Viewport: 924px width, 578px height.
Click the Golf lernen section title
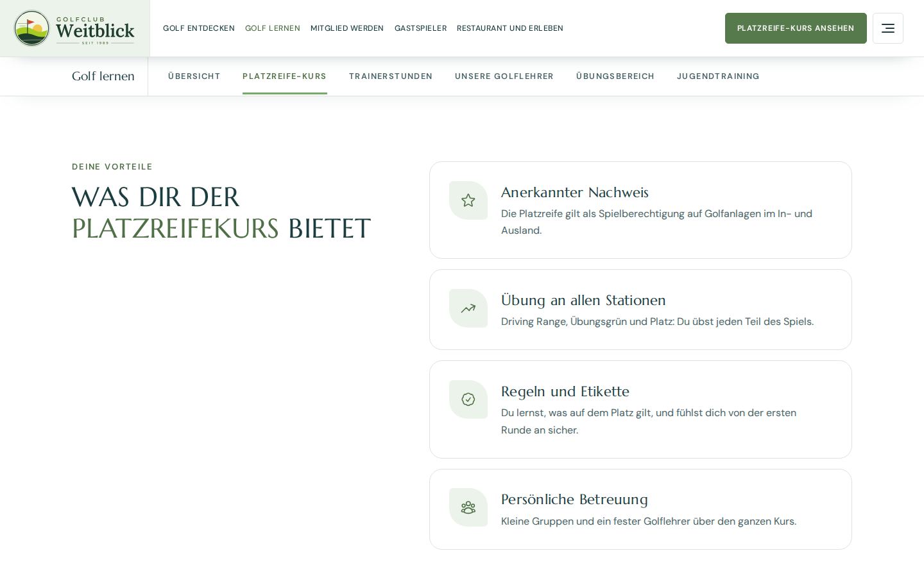click(103, 76)
